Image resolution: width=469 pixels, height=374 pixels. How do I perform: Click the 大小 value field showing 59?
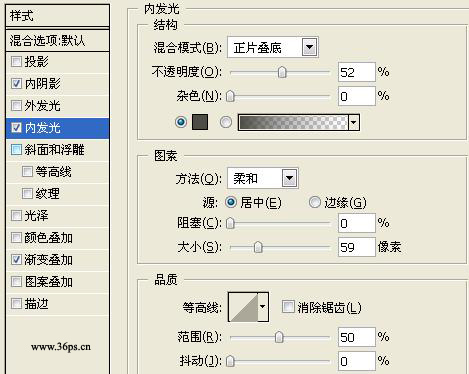(x=357, y=247)
